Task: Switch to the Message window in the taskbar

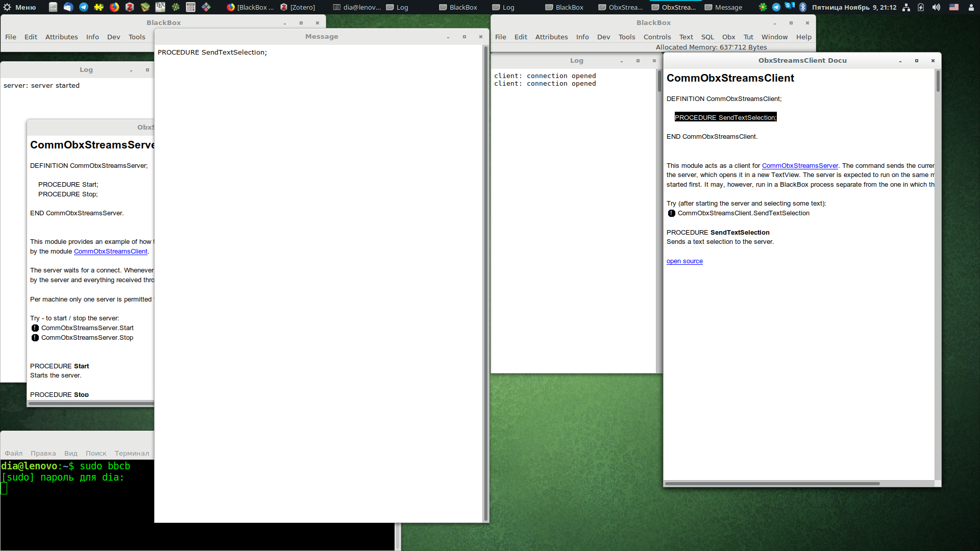Action: [x=724, y=7]
